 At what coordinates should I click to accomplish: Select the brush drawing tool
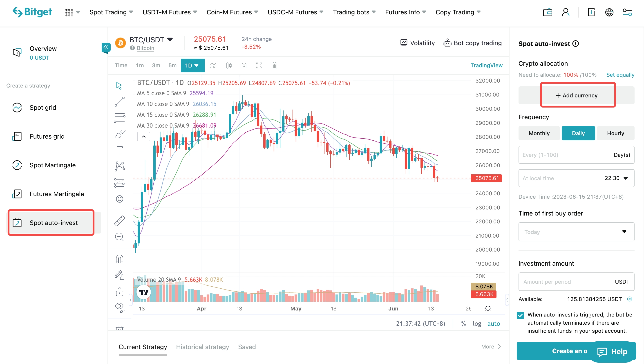click(119, 134)
